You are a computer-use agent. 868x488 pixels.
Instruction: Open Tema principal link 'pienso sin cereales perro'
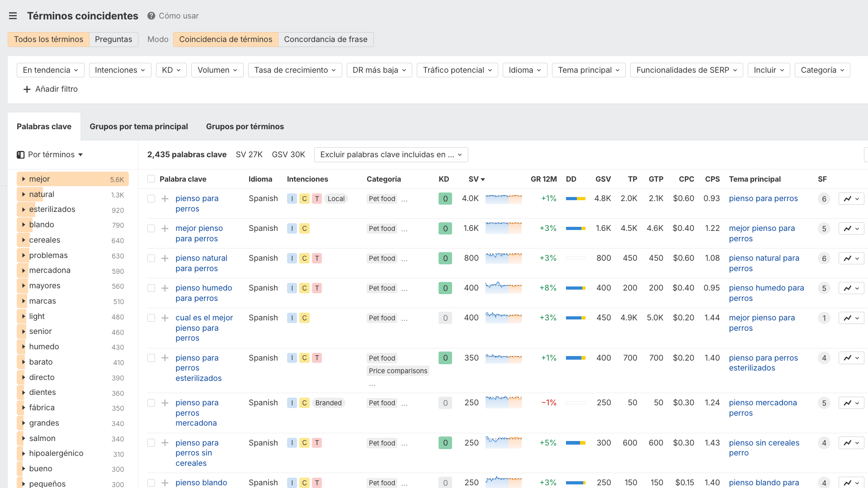[764, 448]
